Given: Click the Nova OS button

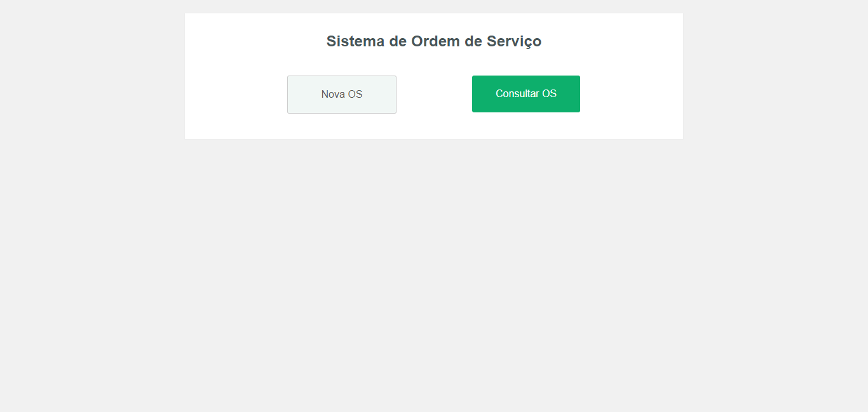Looking at the screenshot, I should (342, 95).
